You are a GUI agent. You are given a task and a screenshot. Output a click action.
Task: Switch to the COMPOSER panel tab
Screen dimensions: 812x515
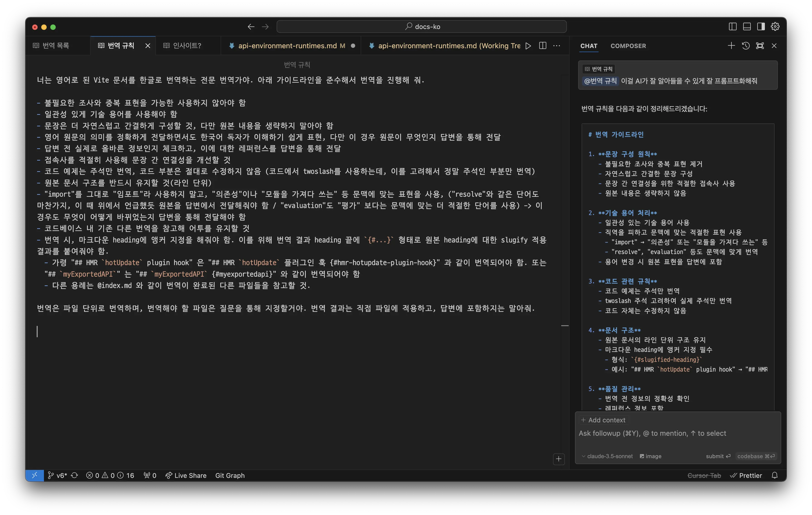628,46
